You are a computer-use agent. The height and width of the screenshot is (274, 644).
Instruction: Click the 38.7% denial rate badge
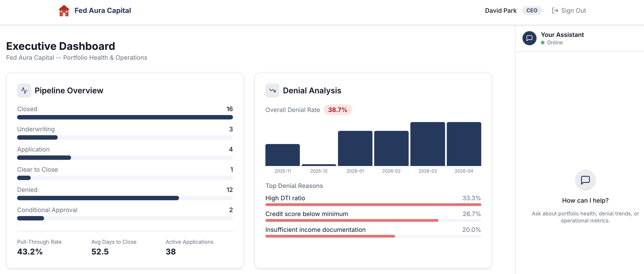tap(337, 110)
